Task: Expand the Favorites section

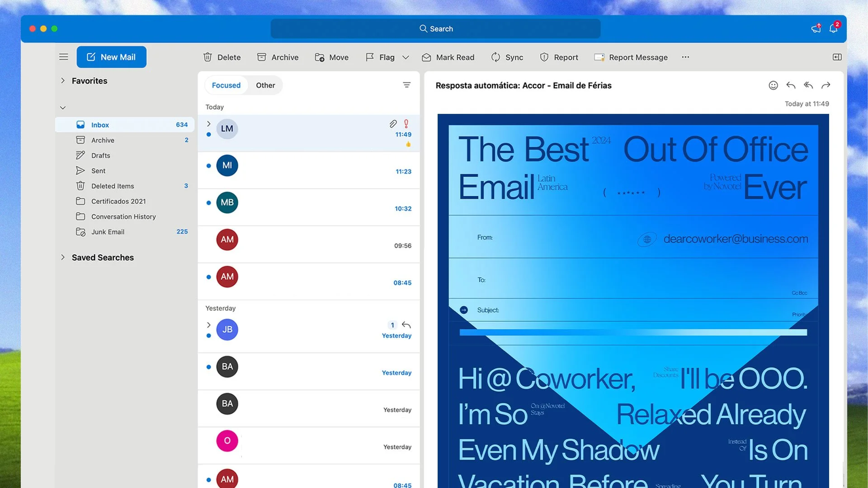Action: (63, 80)
